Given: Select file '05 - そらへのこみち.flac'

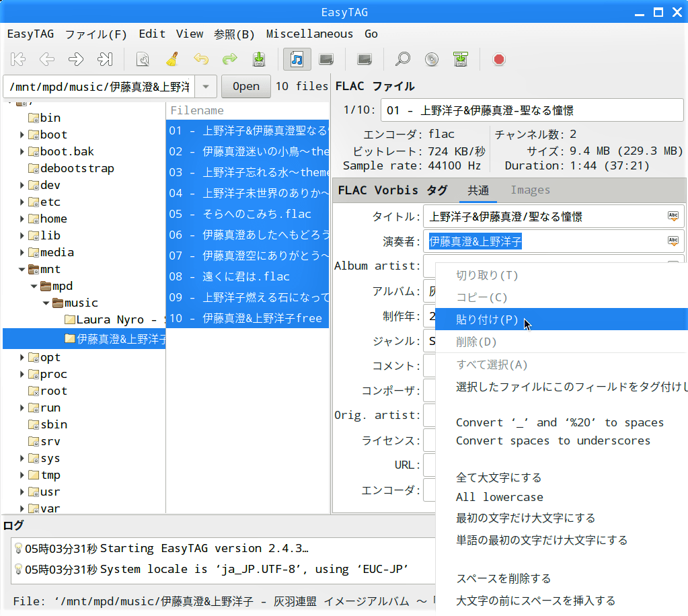Looking at the screenshot, I should tap(247, 214).
